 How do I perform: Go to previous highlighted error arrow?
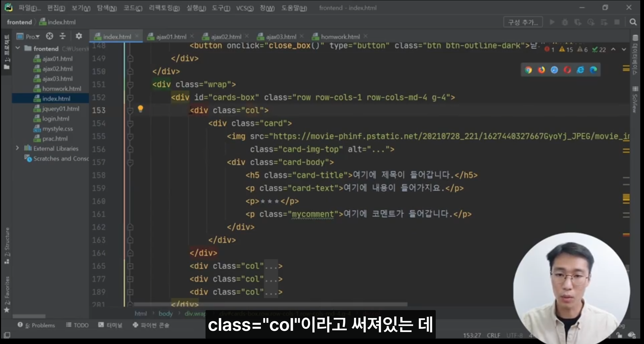point(613,49)
